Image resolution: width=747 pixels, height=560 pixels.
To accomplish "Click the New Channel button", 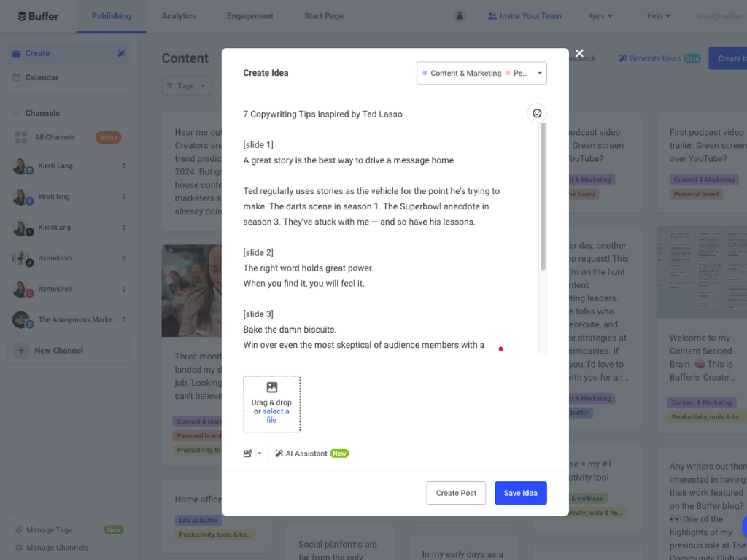I will 69,351.
